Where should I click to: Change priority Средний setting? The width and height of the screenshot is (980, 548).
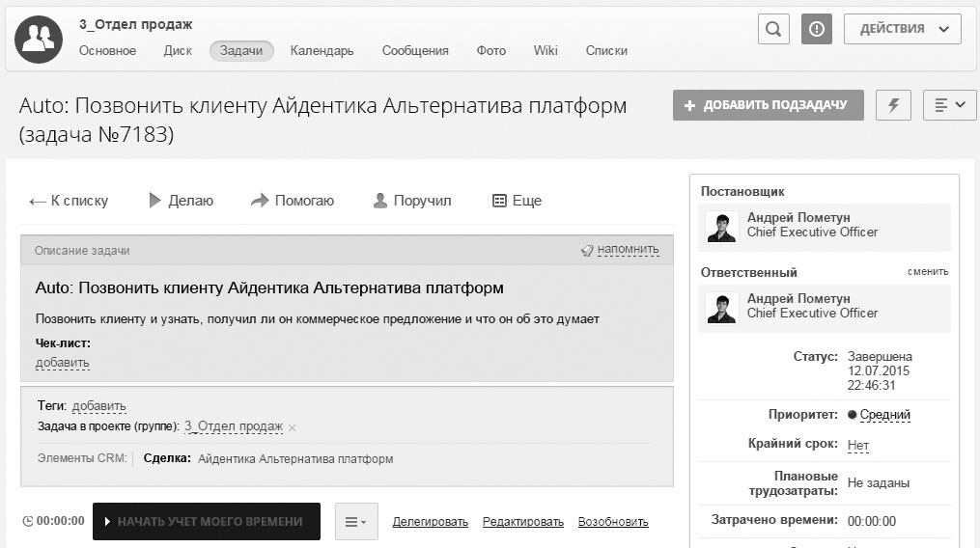point(884,415)
